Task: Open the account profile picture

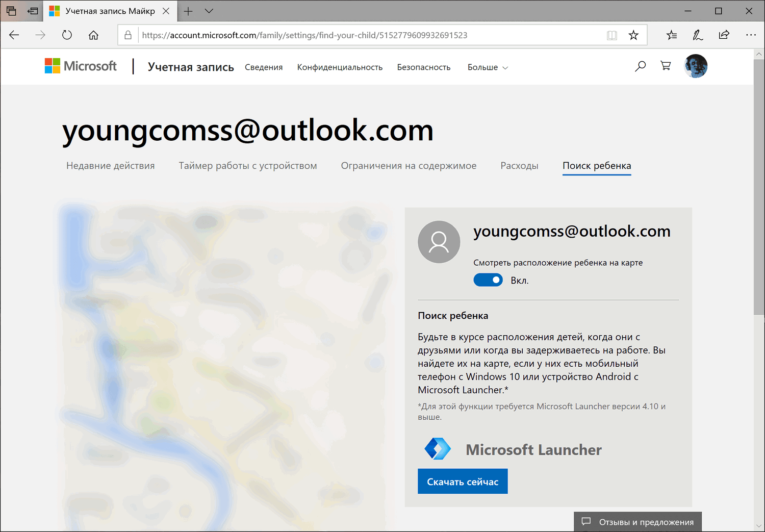Action: (x=696, y=66)
